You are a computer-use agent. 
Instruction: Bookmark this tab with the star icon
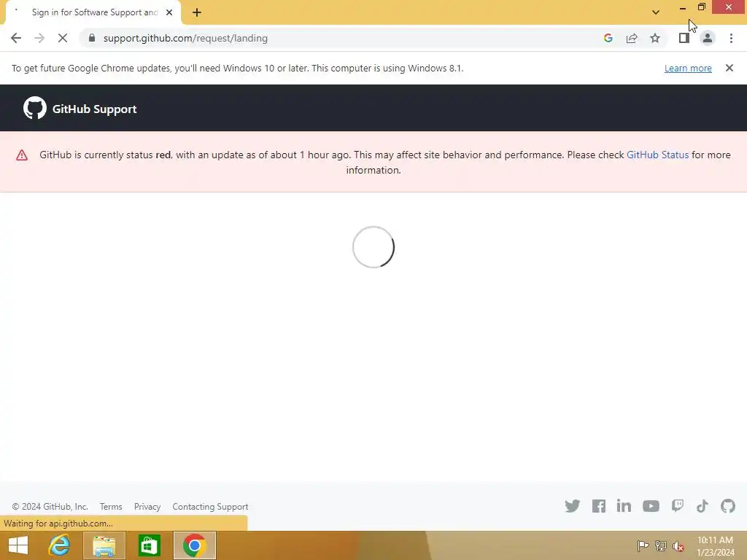(655, 38)
